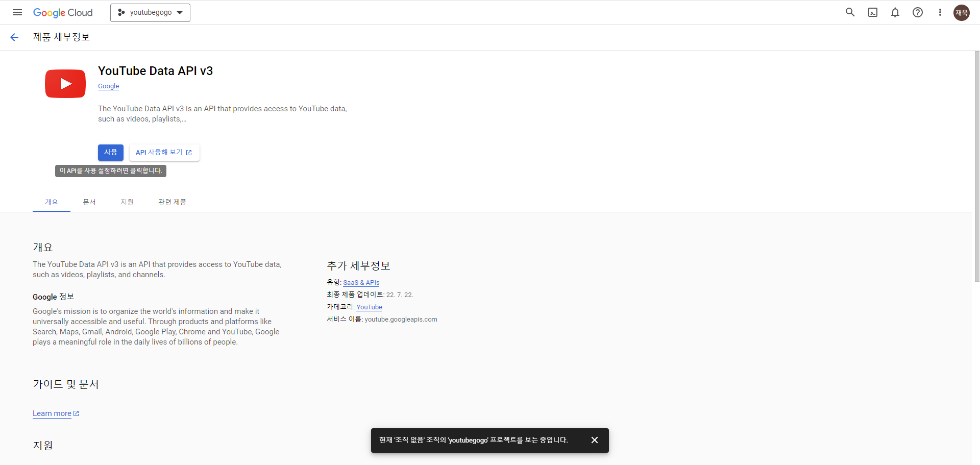Open the youtubegogo project selector dropdown
This screenshot has height=465, width=980.
click(150, 12)
